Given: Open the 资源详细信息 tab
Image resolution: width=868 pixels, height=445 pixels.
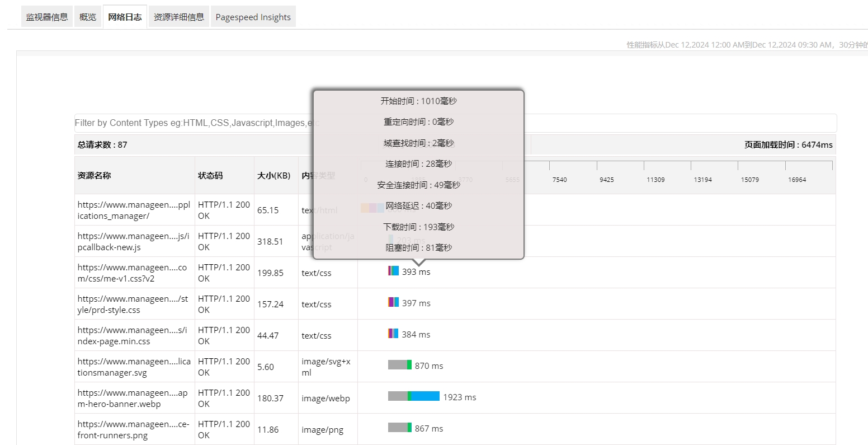Looking at the screenshot, I should tap(179, 17).
